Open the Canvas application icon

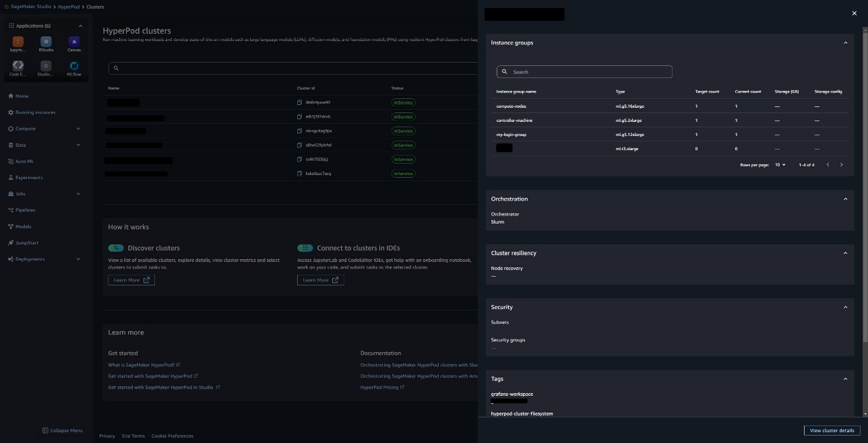click(74, 42)
